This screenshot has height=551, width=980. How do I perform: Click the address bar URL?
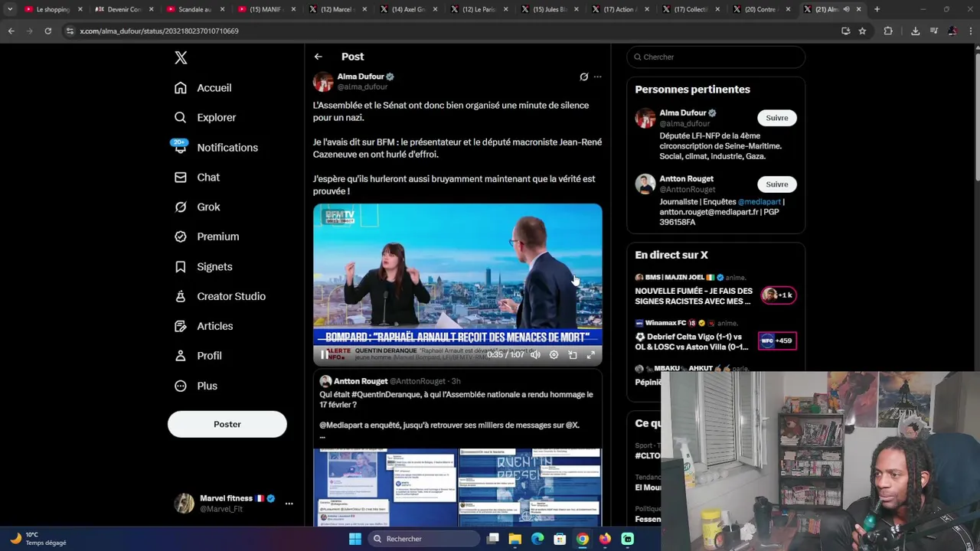click(159, 31)
